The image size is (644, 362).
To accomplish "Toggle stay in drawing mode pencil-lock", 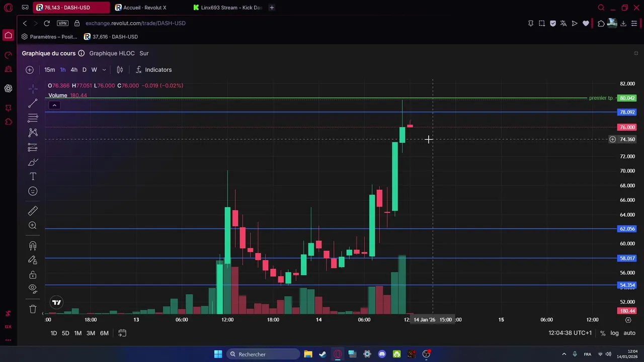I will tap(33, 260).
